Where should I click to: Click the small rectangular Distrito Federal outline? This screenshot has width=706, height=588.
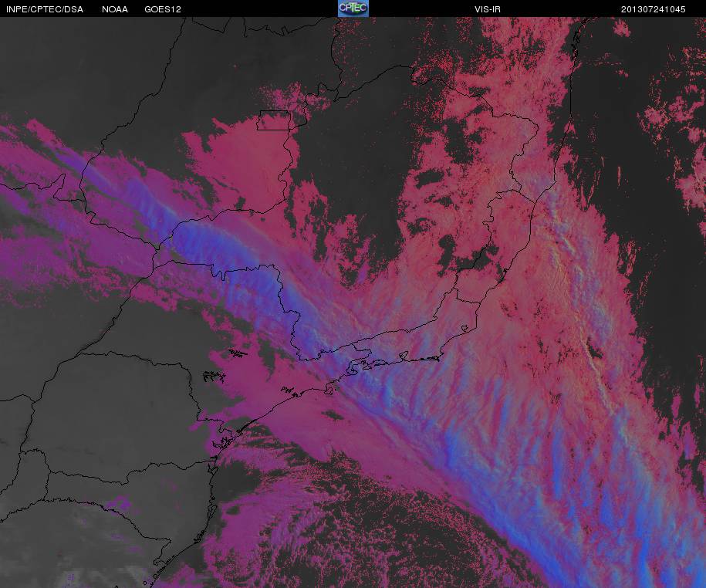pyautogui.click(x=274, y=120)
